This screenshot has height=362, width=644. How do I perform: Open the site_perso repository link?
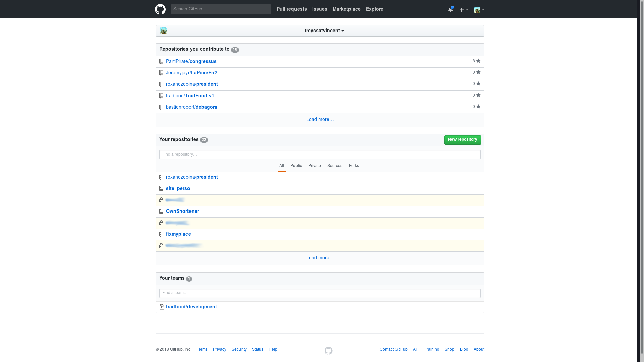click(x=178, y=189)
